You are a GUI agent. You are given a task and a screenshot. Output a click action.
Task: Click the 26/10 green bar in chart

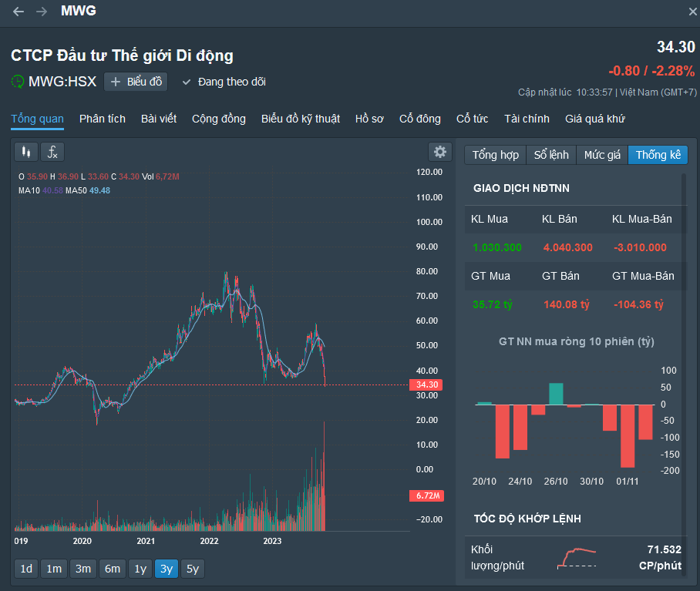pyautogui.click(x=556, y=394)
